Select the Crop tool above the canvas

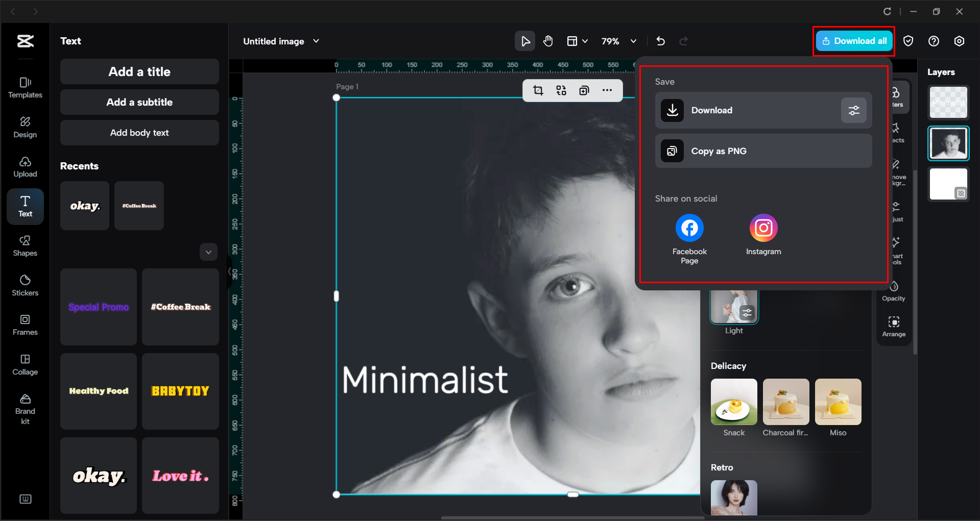click(538, 90)
